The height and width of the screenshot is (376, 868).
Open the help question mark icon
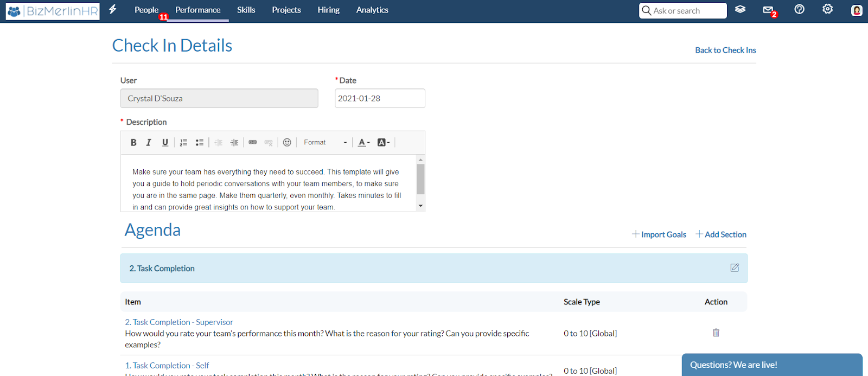799,9
